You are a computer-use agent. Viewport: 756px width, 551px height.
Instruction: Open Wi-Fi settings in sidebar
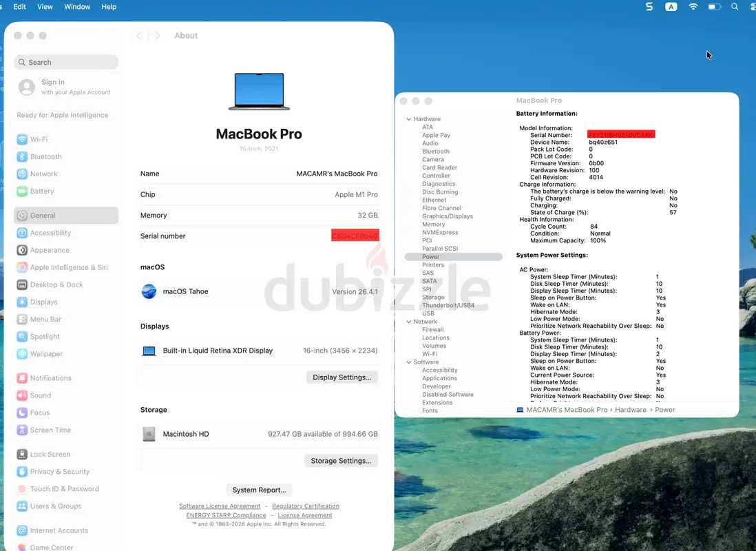pos(39,139)
